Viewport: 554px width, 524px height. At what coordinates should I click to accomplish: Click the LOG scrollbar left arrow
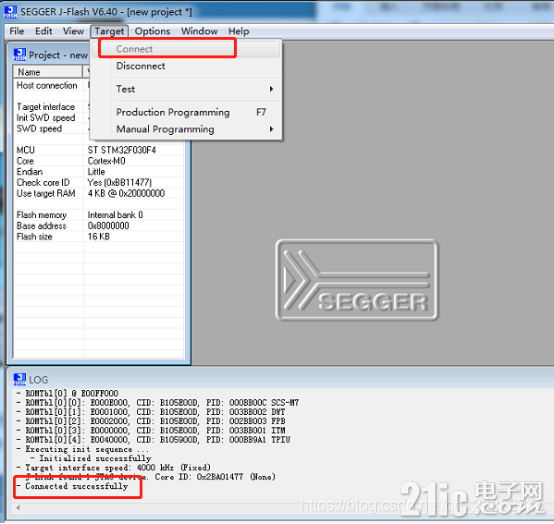tap(18, 508)
